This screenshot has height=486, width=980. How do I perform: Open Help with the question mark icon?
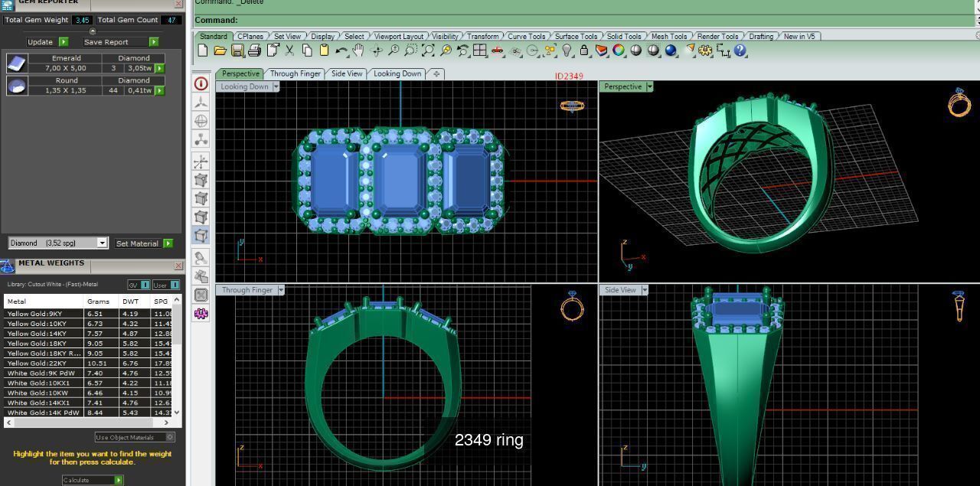coord(740,51)
